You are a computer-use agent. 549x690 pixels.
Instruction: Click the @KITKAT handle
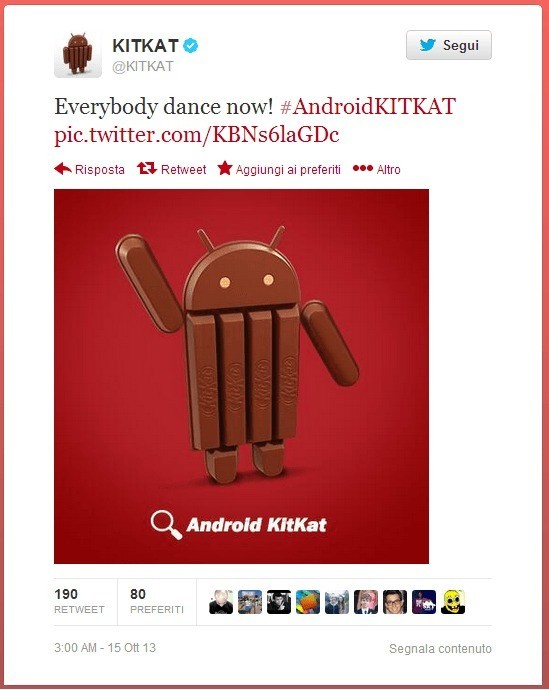[143, 66]
